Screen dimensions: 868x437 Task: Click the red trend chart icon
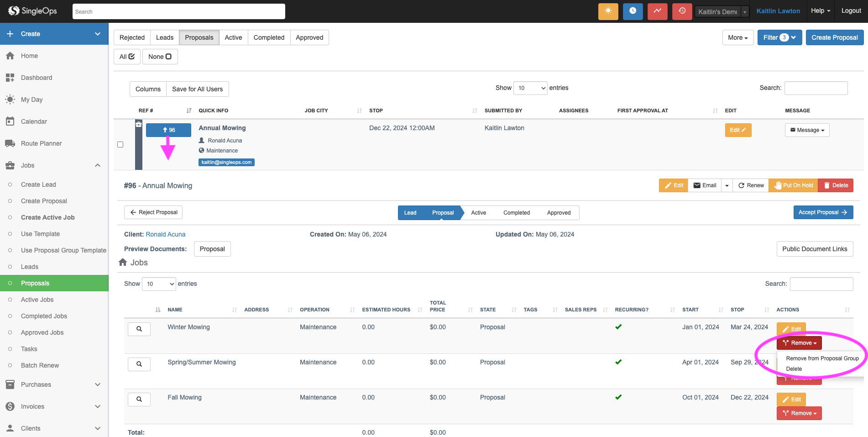coord(657,11)
